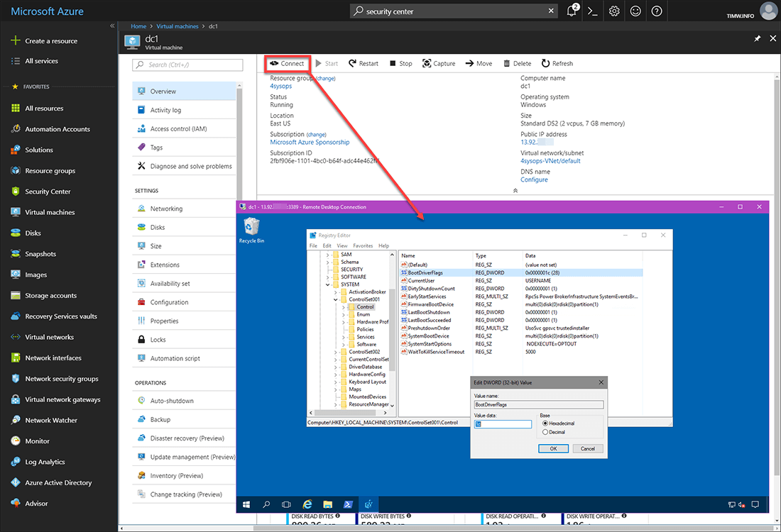The width and height of the screenshot is (781, 532).
Task: Open the notifications bell
Action: tap(572, 11)
